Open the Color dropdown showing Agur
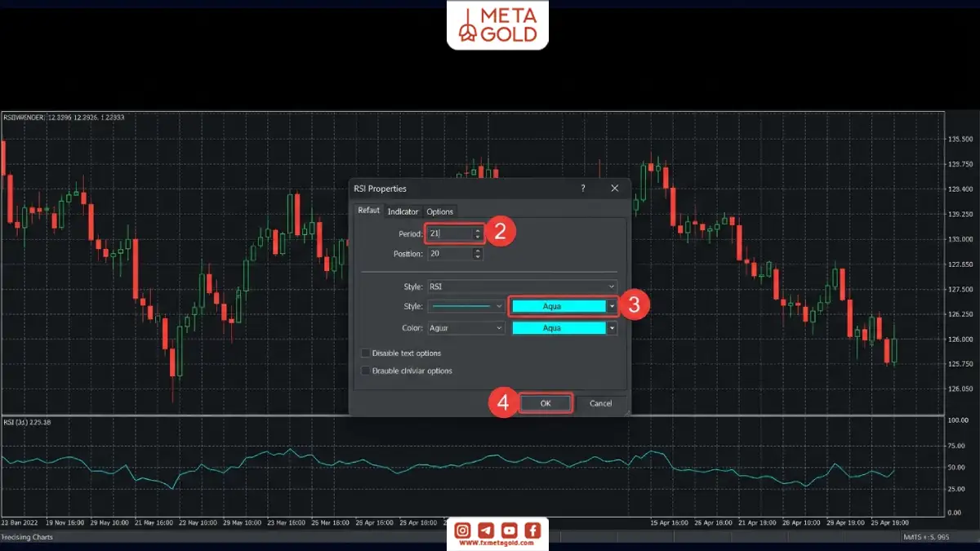980x551 pixels. pos(466,328)
